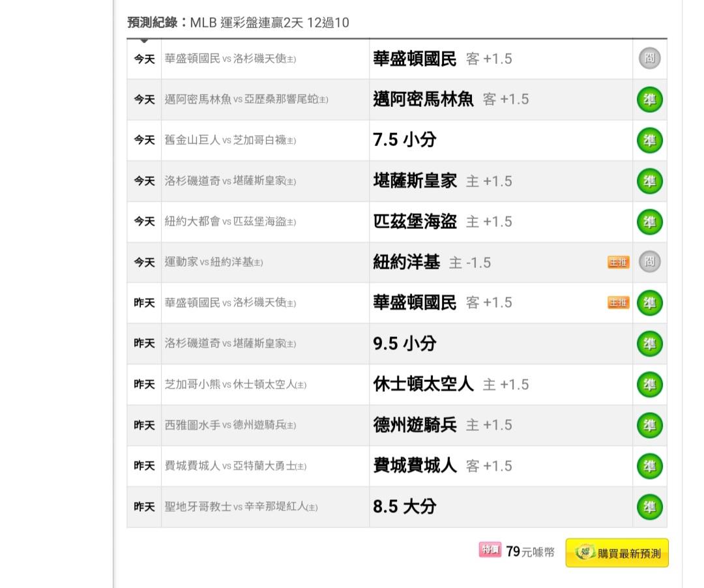Click the pink 特價 price tag badge
The height and width of the screenshot is (588, 704).
pyautogui.click(x=490, y=550)
